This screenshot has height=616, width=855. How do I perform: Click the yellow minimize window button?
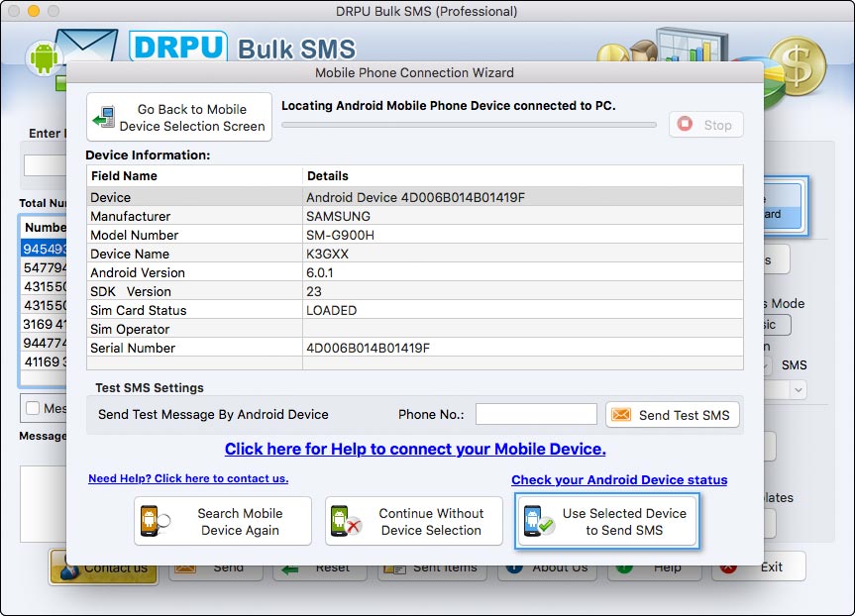coord(34,10)
